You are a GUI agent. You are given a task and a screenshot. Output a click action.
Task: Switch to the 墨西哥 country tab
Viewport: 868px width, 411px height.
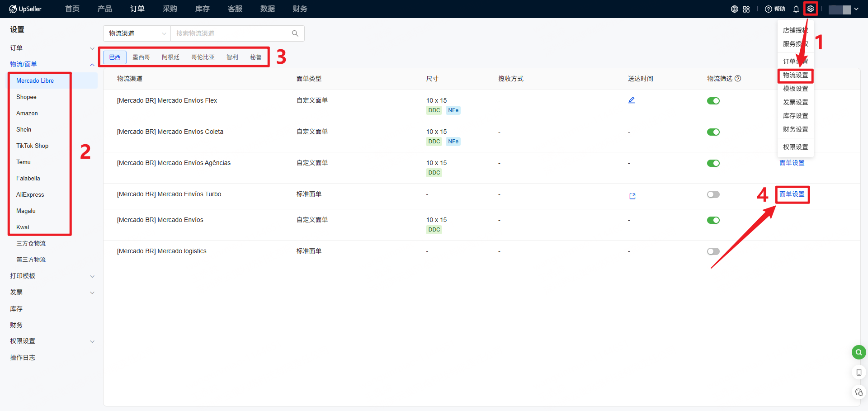141,57
